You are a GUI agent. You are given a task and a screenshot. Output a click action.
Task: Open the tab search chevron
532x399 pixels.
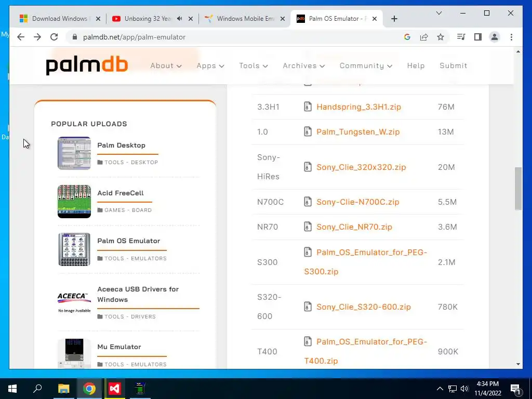pos(438,13)
